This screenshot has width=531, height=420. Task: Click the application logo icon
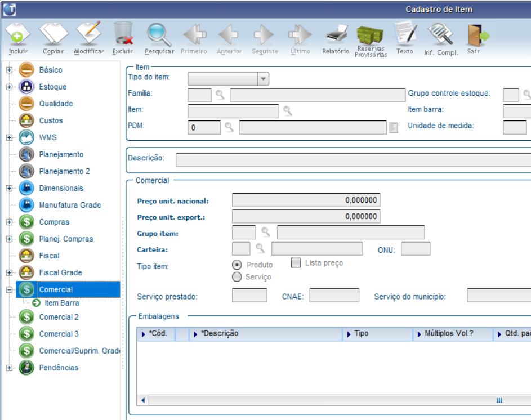[x=9, y=9]
